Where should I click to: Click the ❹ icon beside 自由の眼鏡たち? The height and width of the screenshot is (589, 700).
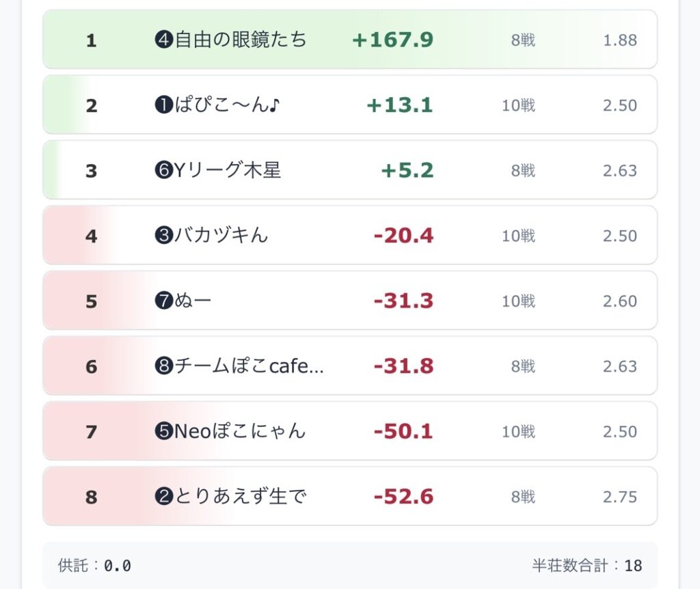(164, 40)
